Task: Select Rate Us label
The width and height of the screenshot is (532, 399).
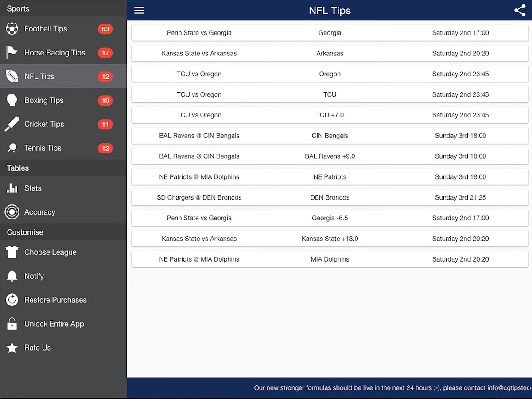Action: point(38,348)
